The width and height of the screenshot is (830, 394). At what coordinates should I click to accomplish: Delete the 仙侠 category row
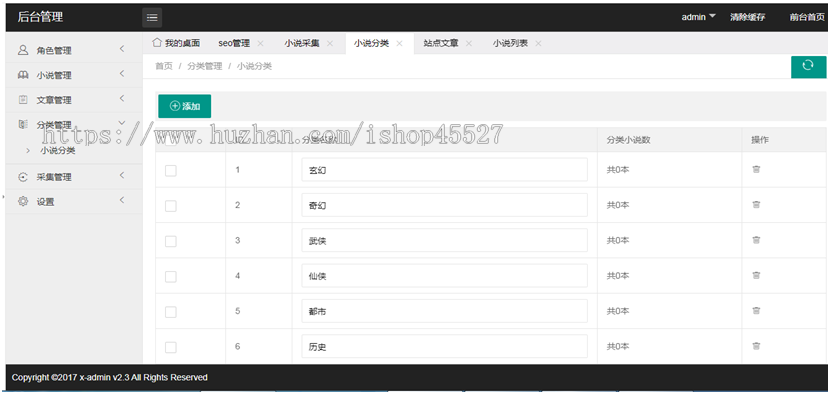click(x=756, y=275)
